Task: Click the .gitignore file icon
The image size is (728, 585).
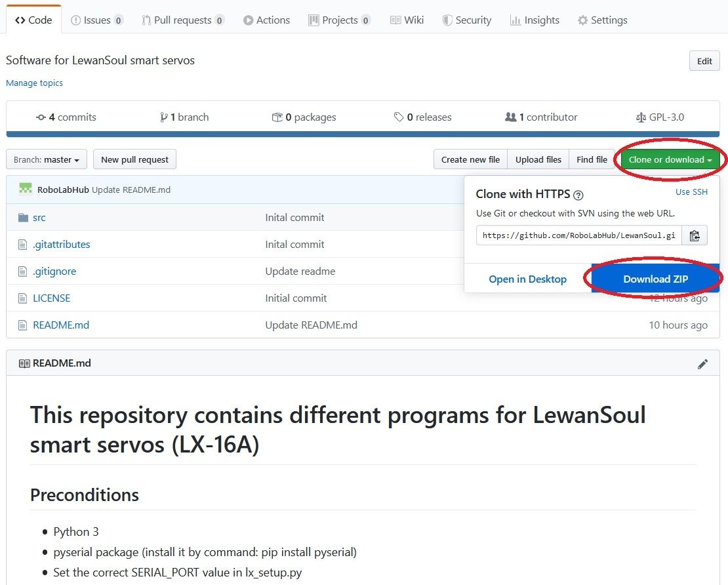Action: click(x=22, y=271)
